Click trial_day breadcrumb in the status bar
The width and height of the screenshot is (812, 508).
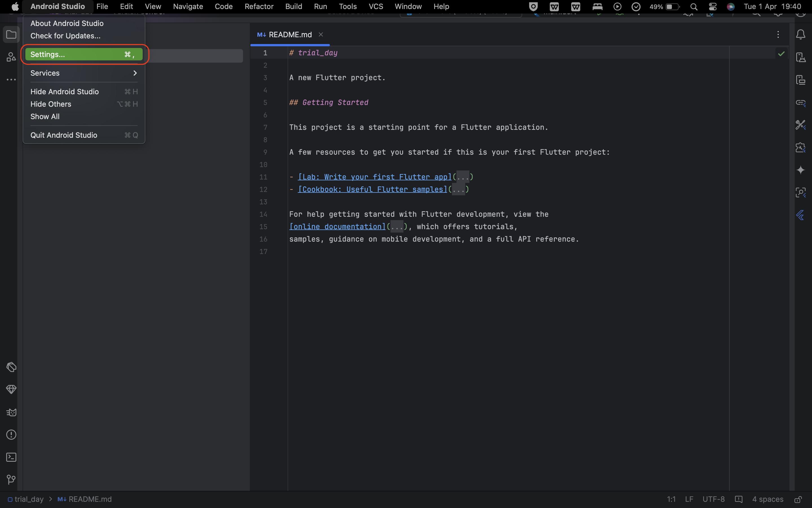[25, 499]
